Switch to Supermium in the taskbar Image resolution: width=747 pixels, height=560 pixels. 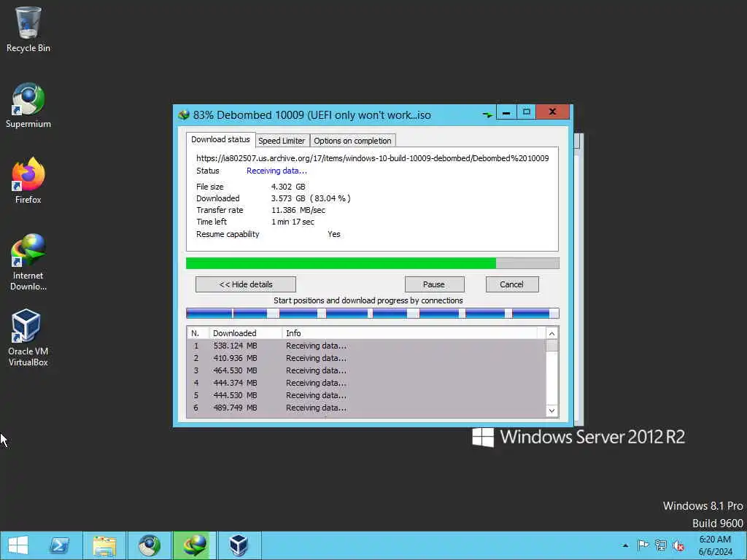point(149,545)
